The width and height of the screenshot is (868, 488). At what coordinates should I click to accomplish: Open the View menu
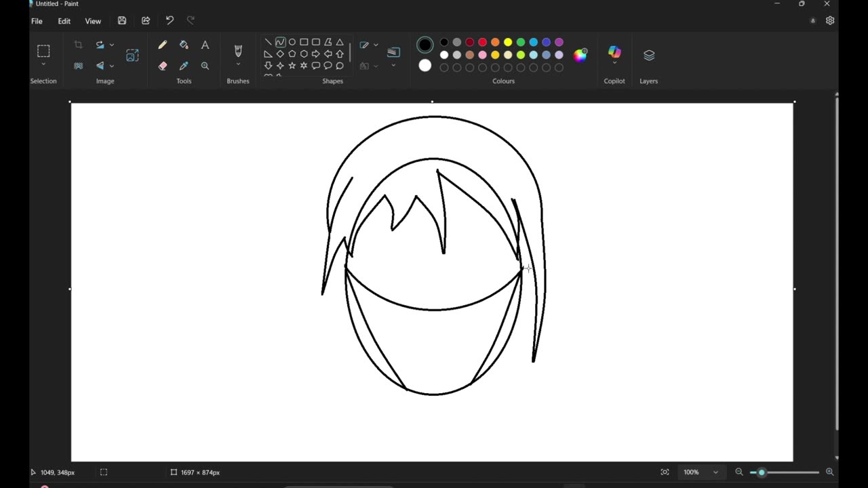pos(93,21)
